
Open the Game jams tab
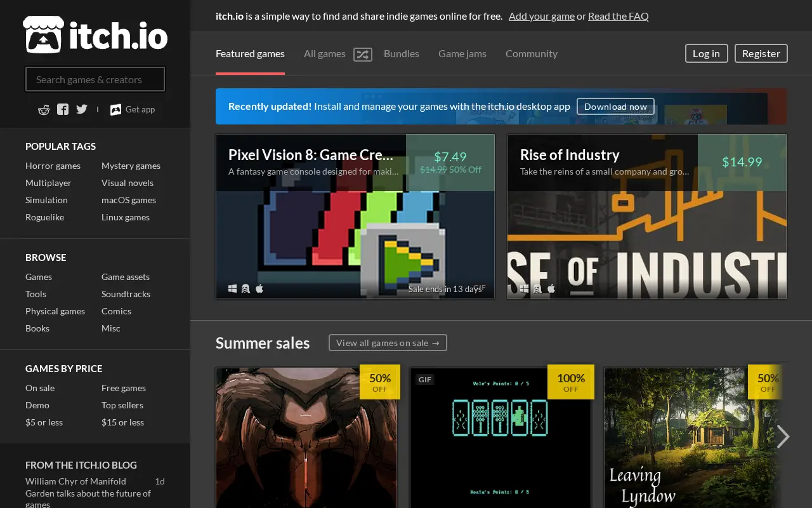click(462, 54)
